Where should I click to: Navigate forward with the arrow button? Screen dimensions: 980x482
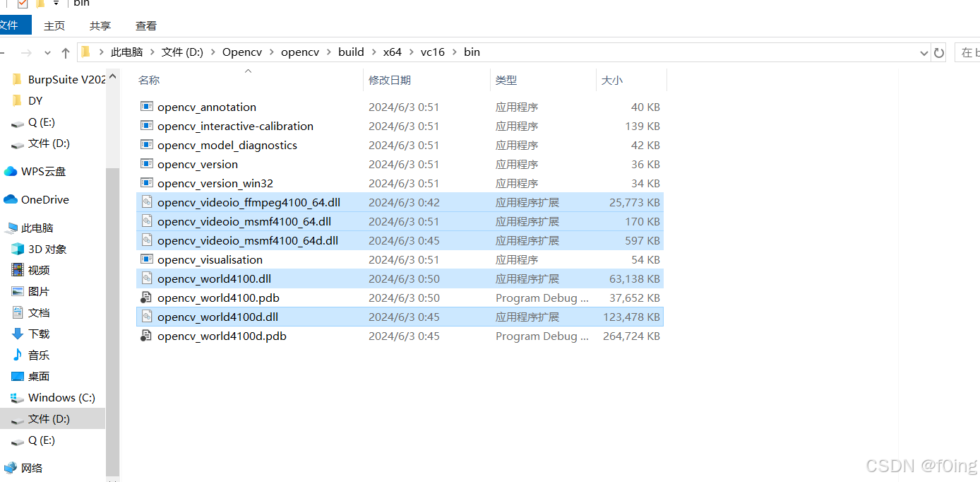coord(26,52)
